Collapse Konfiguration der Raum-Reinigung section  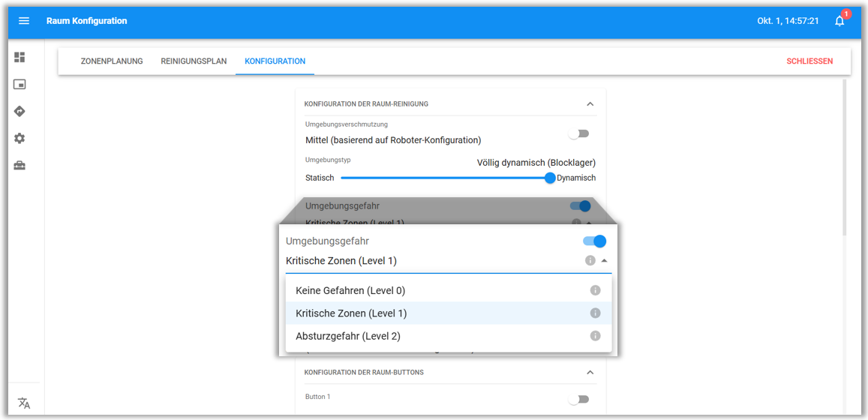[x=590, y=104]
